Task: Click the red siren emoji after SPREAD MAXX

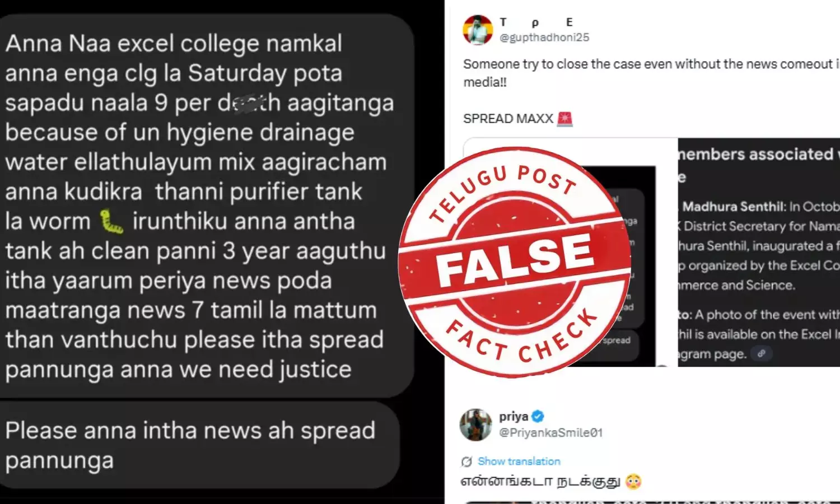Action: [x=564, y=119]
